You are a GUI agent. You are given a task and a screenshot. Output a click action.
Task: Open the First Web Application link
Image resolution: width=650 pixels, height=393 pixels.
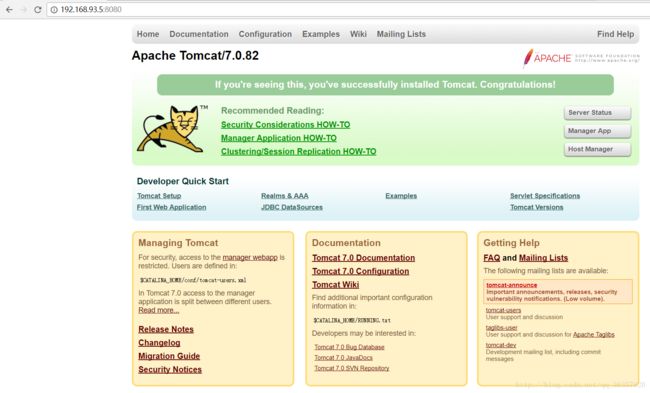[x=172, y=207]
